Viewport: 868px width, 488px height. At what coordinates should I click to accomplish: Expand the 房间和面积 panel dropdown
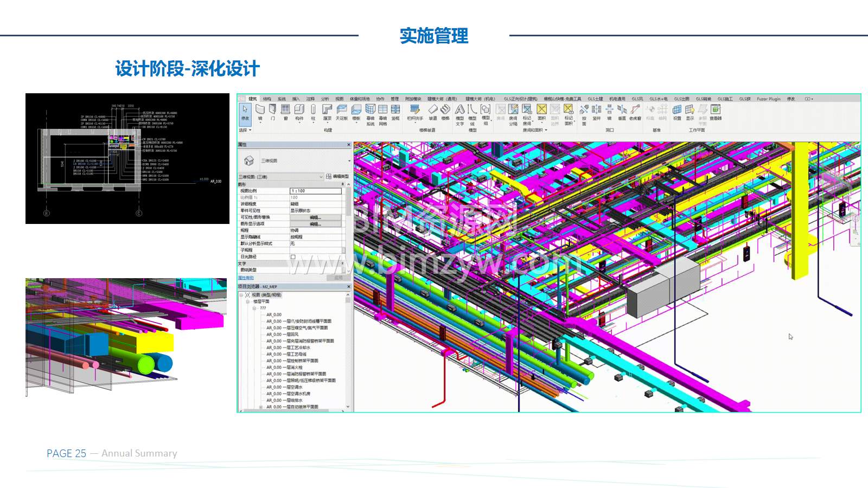pos(535,130)
